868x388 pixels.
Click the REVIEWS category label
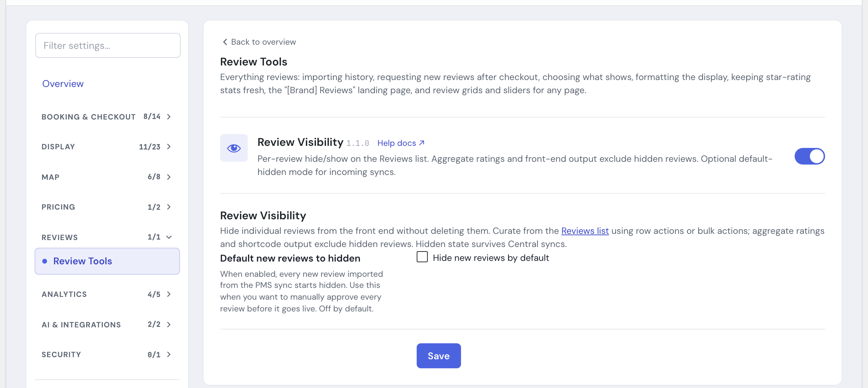coord(60,237)
